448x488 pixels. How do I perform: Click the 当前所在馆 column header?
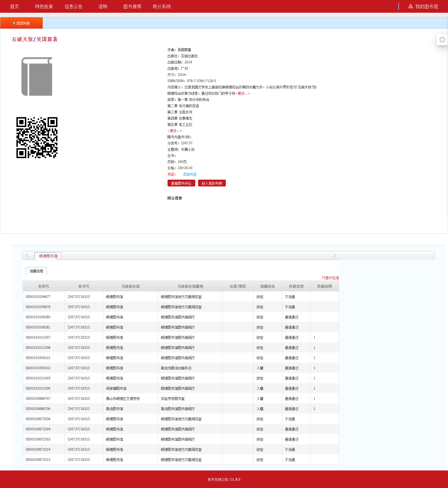(130, 286)
